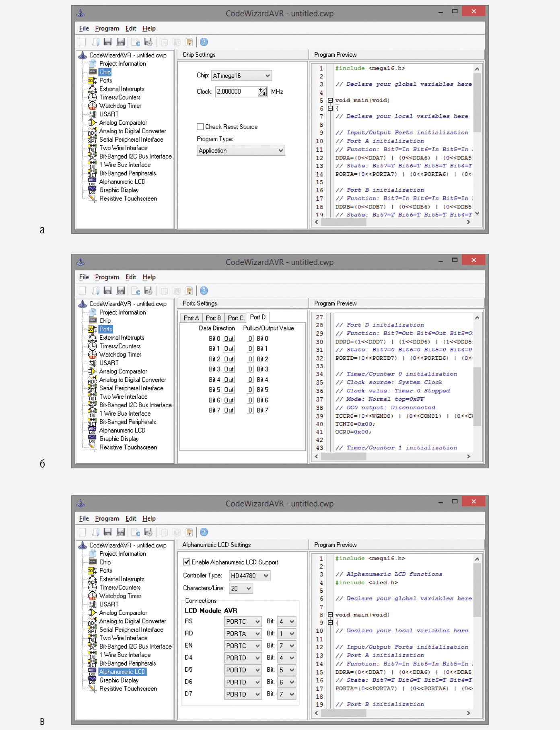The image size is (560, 730).
Task: Toggle Bit 3 data direction Out
Action: pos(229,369)
